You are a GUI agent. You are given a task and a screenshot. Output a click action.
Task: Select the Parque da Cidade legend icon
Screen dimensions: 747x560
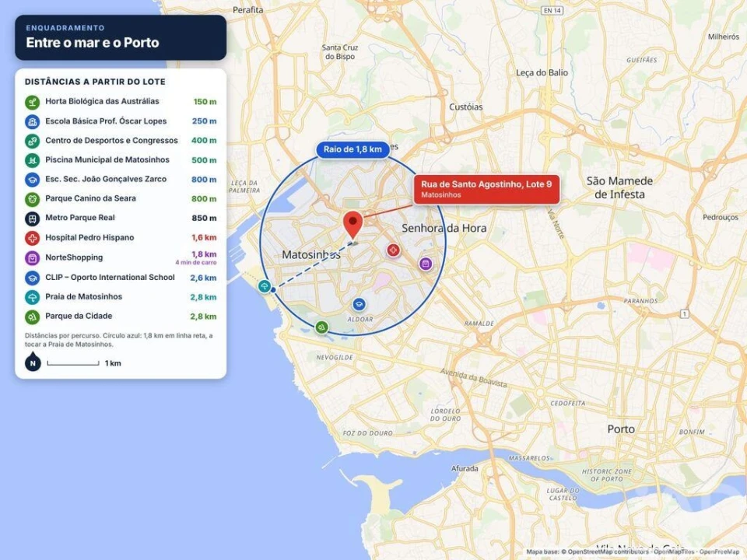[x=33, y=317]
